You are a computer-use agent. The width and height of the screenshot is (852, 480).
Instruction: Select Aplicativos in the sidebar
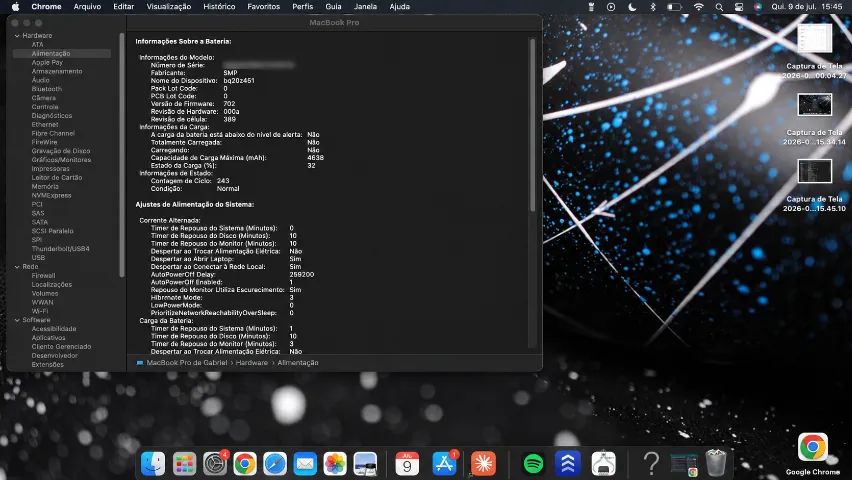point(48,338)
